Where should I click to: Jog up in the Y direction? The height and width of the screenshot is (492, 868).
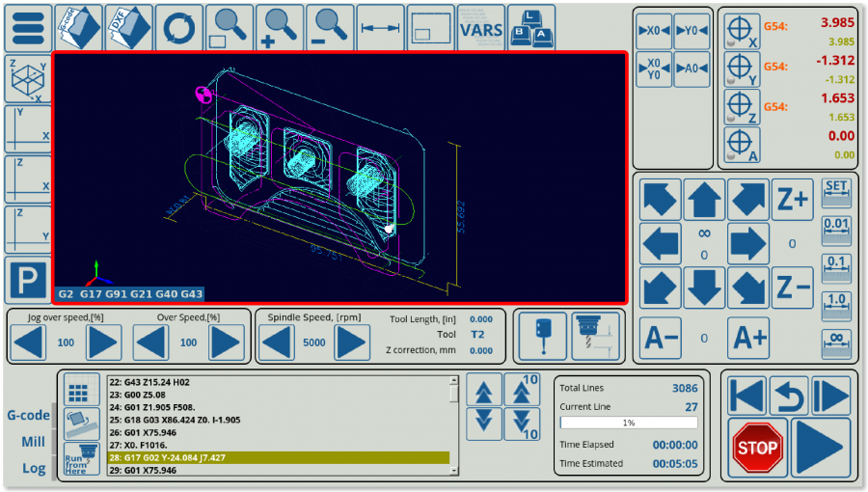[x=704, y=200]
